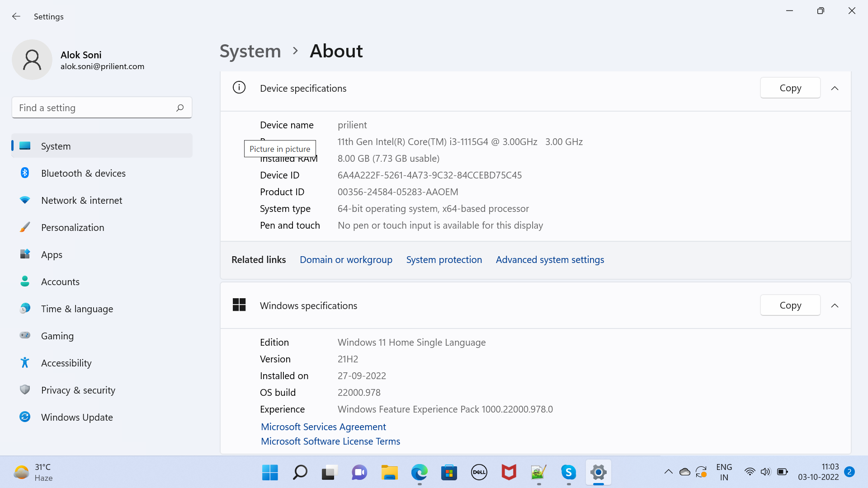Collapse the Device specifications section
Viewport: 868px width, 488px height.
click(x=835, y=88)
